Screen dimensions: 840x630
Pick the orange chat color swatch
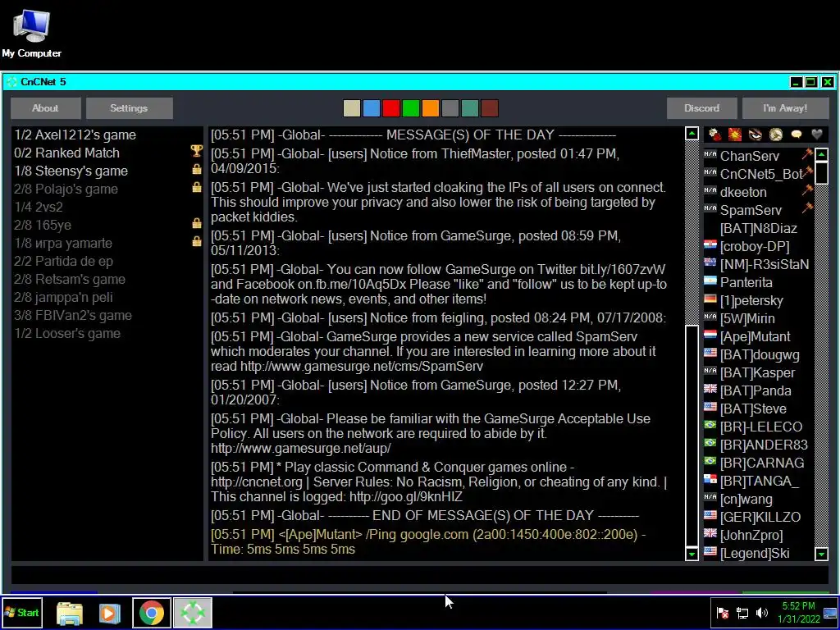click(430, 108)
